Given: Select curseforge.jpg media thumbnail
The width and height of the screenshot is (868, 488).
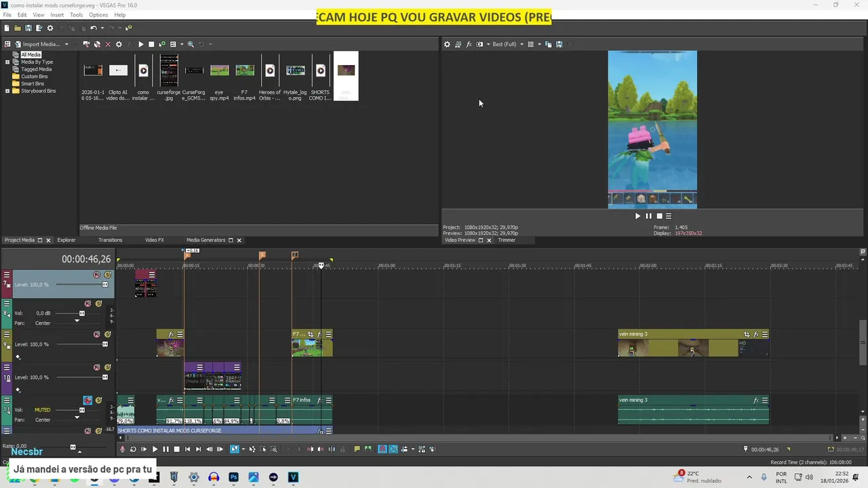Looking at the screenshot, I should [169, 70].
